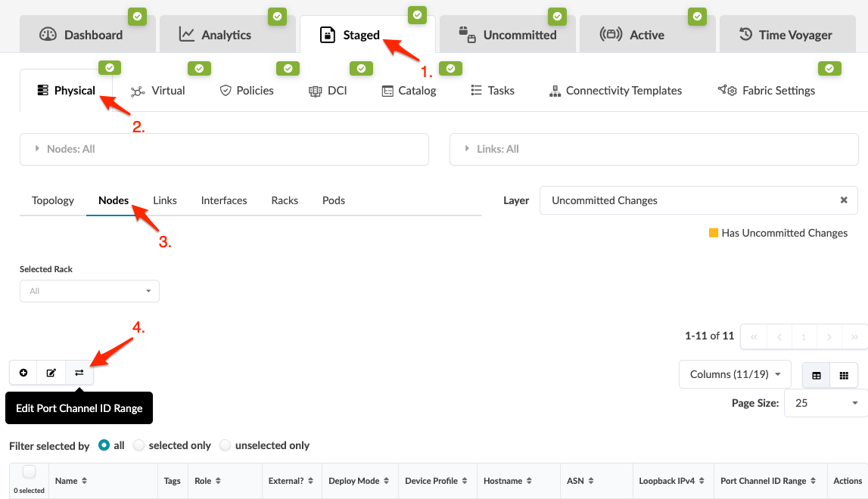Switch to grid card view icon

845,376
